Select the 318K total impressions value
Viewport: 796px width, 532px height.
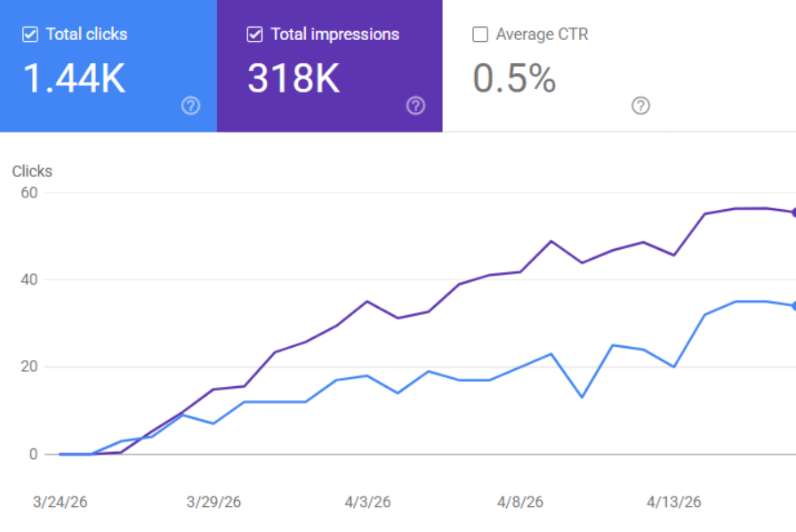coord(293,78)
